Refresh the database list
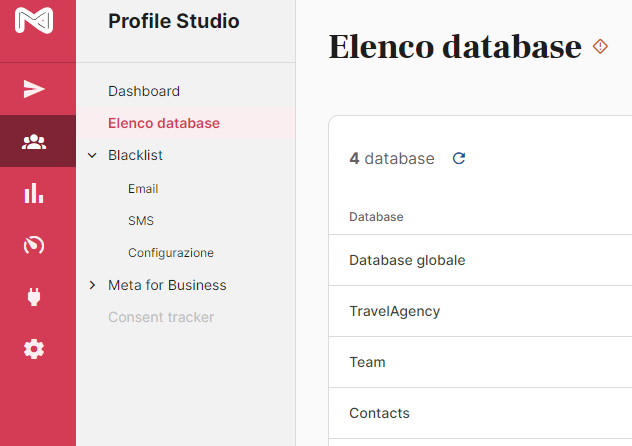 [x=459, y=158]
